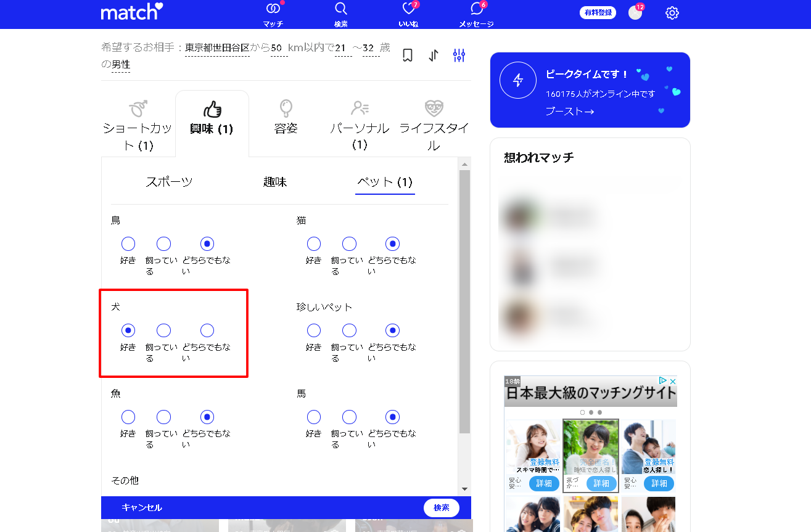Screen dimensions: 811x532
Task: Open the いいね likes heart icon
Action: [408, 9]
